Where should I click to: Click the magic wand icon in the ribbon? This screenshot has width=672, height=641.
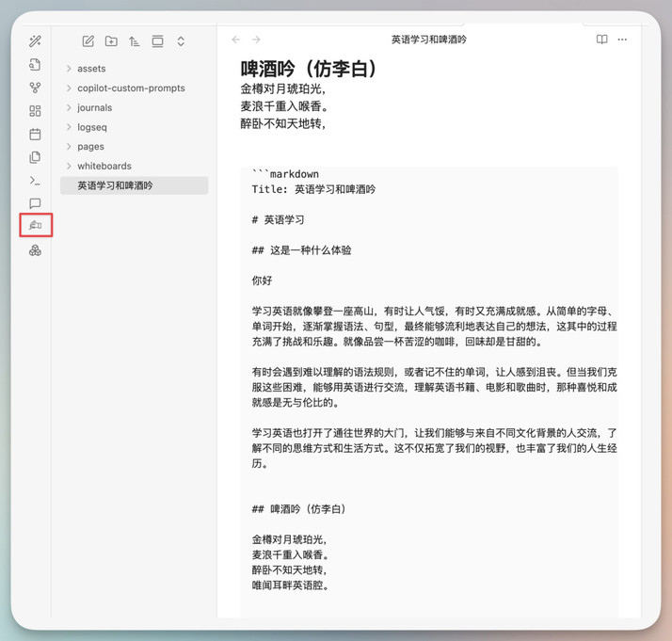click(x=35, y=41)
